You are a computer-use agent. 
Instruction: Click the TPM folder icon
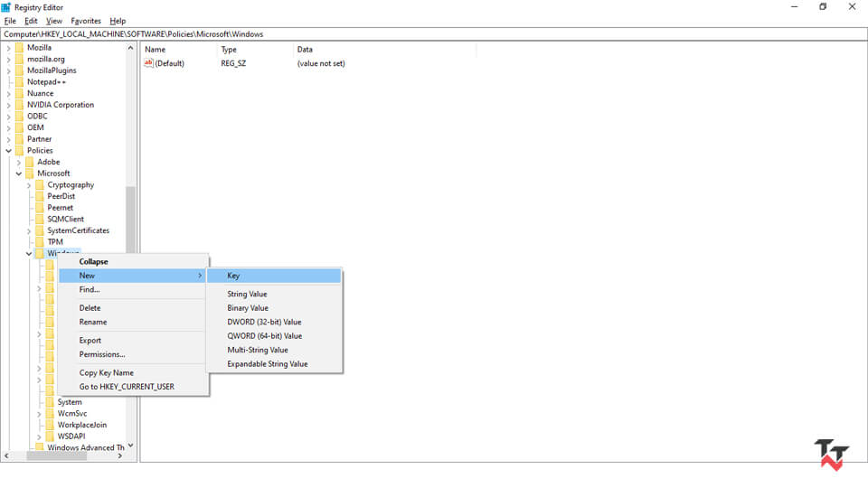tap(39, 242)
